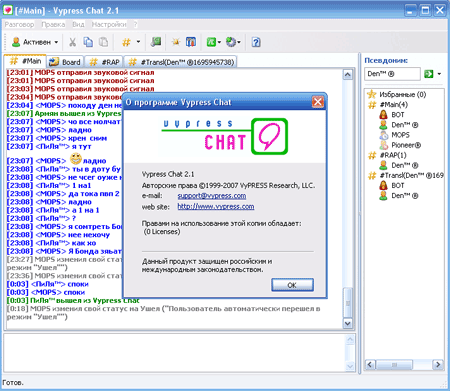
Task: Click user list scroll right arrow
Action: tap(438, 365)
